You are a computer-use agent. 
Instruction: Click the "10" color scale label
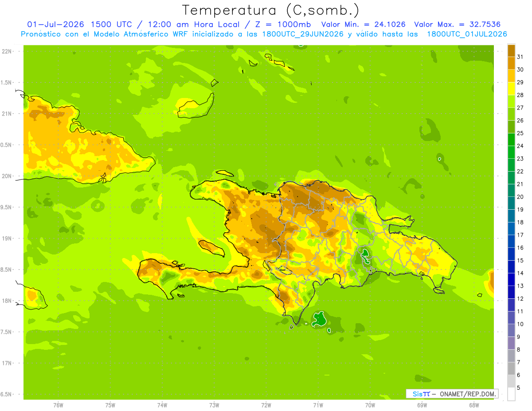(x=520, y=324)
